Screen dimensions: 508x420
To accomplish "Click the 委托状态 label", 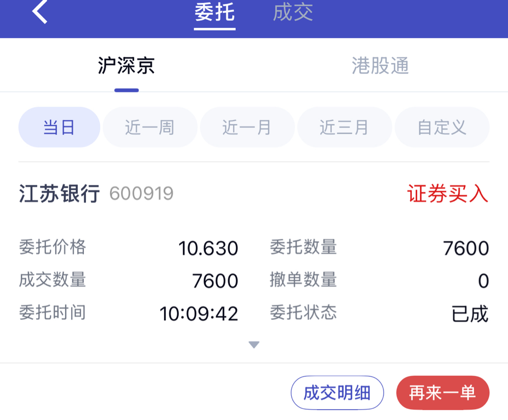I will click(304, 313).
